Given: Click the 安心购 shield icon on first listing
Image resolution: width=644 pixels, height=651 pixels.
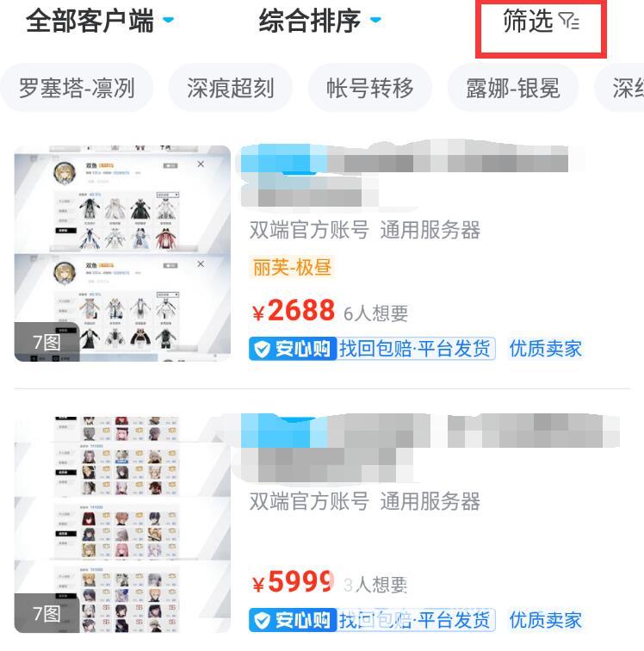Looking at the screenshot, I should coord(263,349).
